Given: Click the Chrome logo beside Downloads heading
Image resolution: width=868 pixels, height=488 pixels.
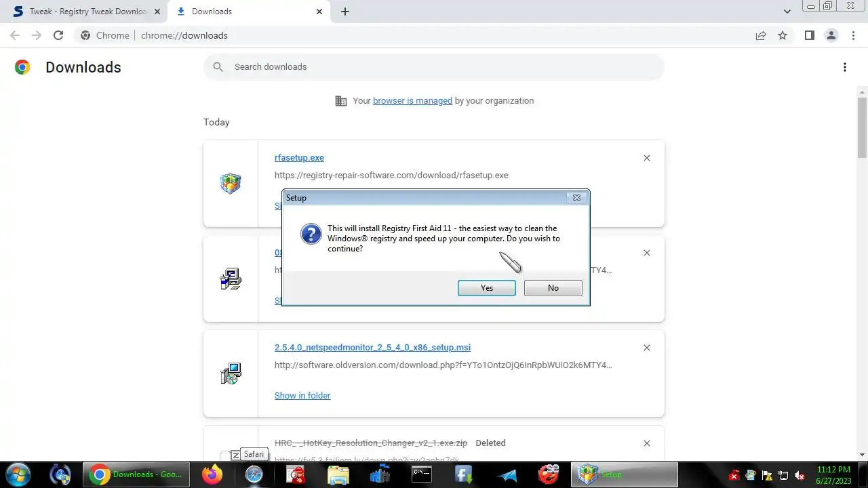Looking at the screenshot, I should coord(22,66).
